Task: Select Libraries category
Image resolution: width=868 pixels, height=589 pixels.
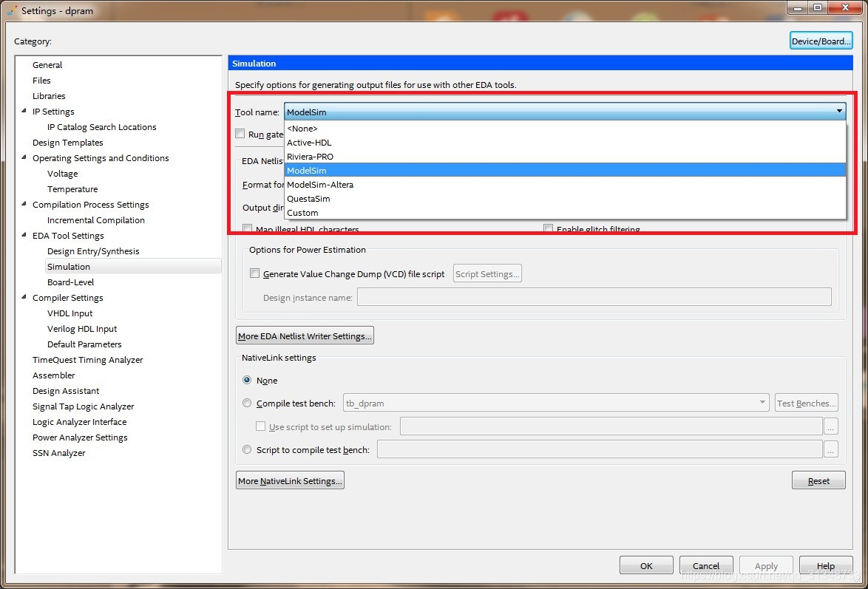Action: (49, 96)
